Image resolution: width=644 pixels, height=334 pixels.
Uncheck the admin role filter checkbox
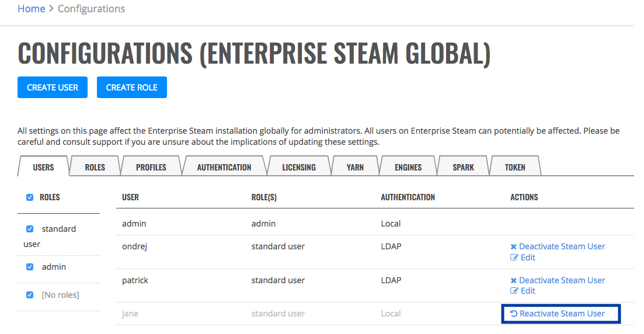point(30,267)
